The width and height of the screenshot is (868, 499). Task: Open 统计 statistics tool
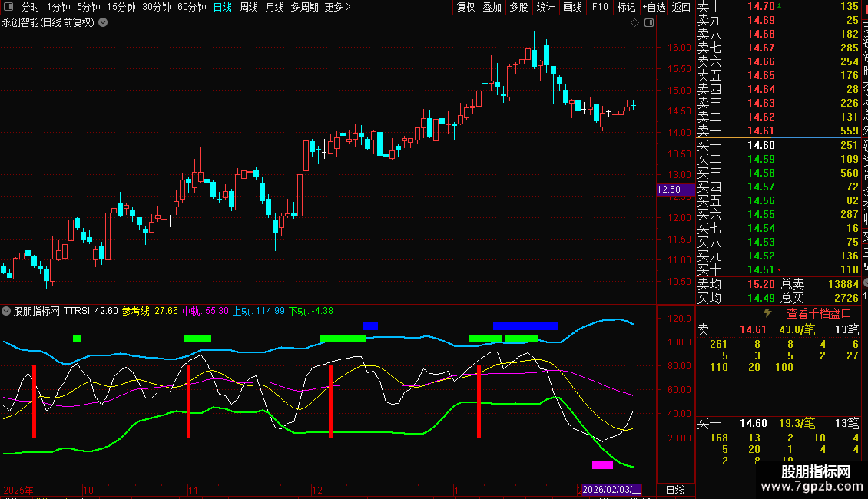pos(545,7)
